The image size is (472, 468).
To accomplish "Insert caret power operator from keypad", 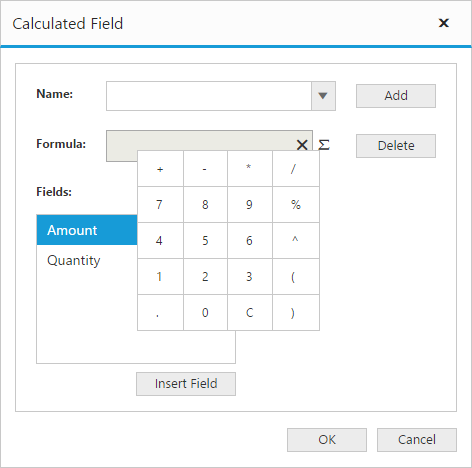I will point(296,241).
